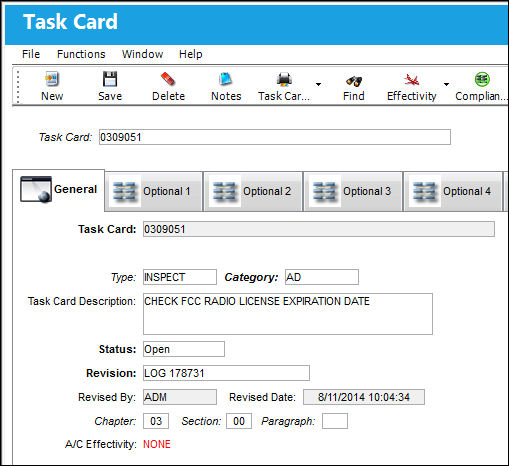
Task: Click the greyed Task Card field in General tab
Action: (319, 229)
